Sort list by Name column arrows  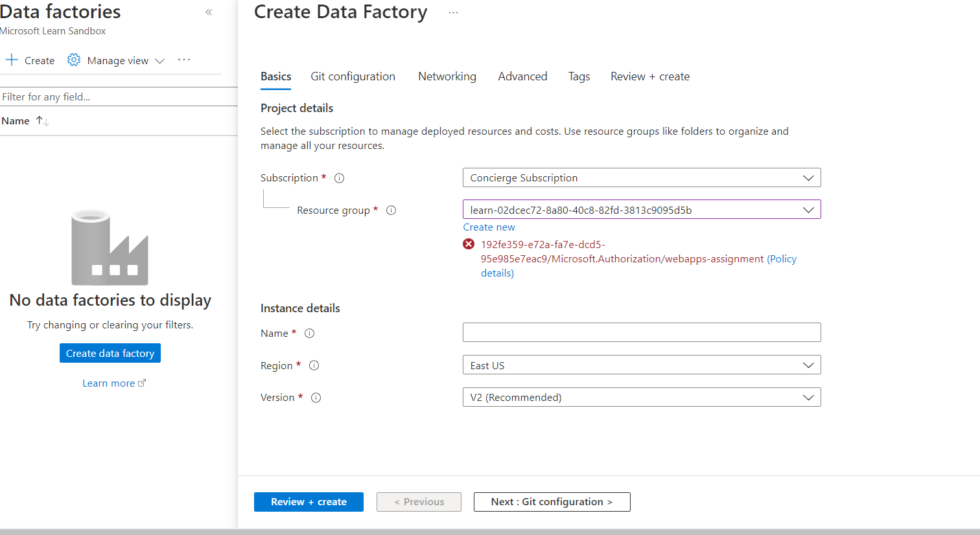point(43,121)
